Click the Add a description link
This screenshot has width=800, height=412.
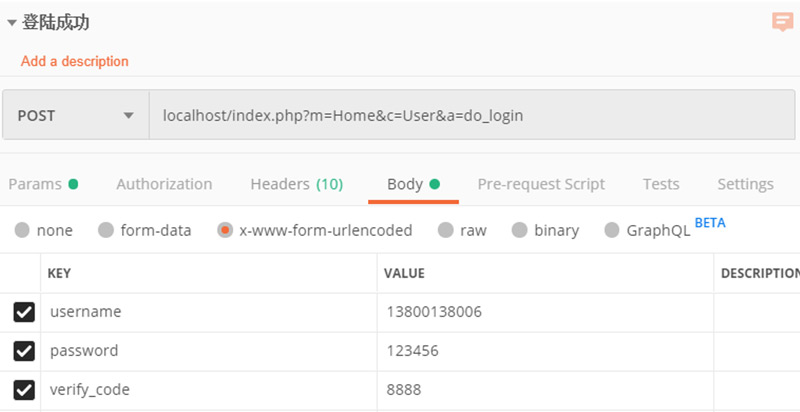[x=75, y=61]
